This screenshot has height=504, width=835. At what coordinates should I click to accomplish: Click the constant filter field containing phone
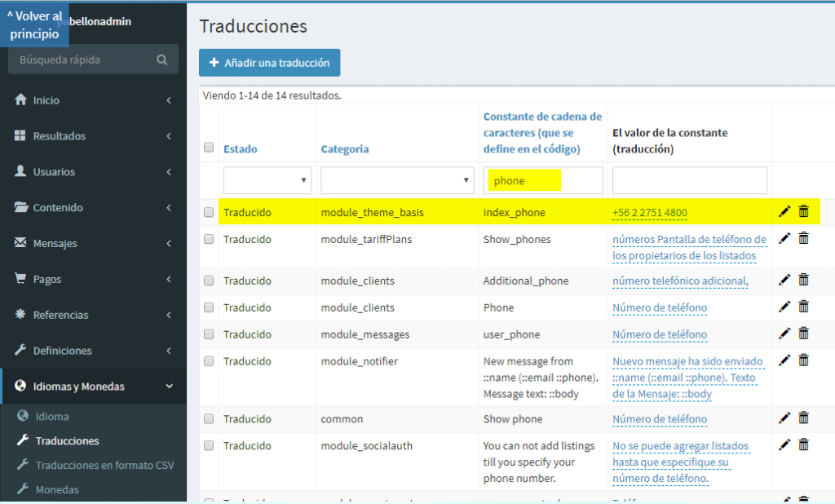(x=542, y=180)
